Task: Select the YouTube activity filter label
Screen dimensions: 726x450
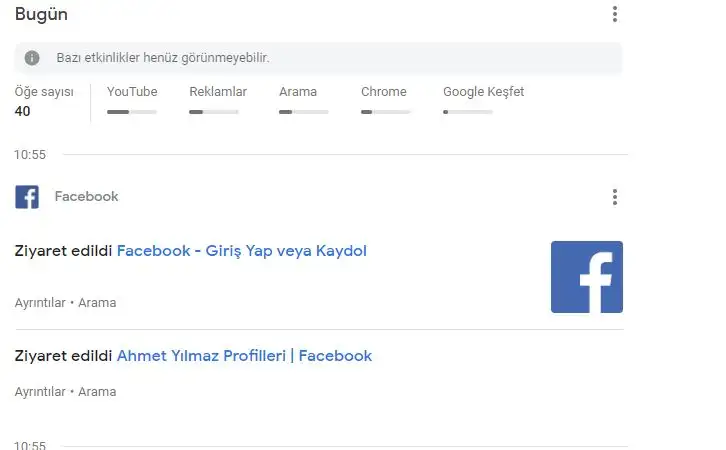Action: click(132, 92)
